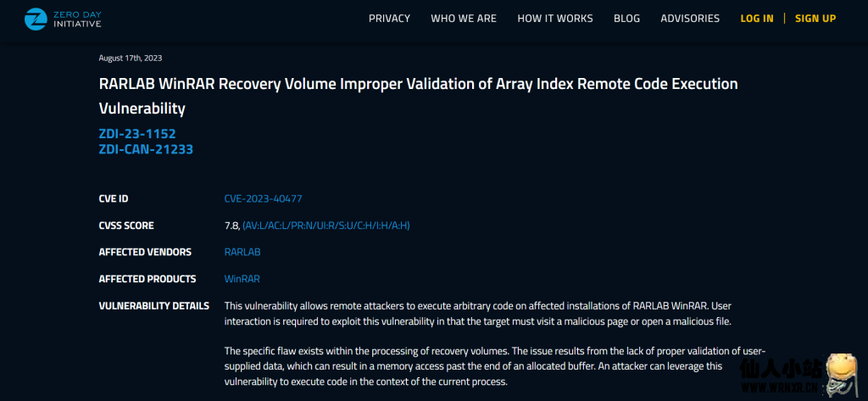
Task: Follow the WinRAR product link
Action: (242, 279)
